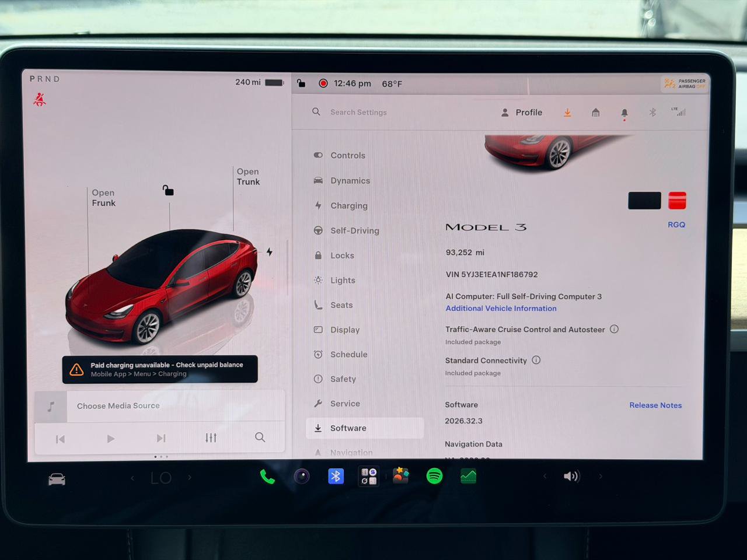The width and height of the screenshot is (747, 560).
Task: Open the media equalizer settings
Action: [x=211, y=437]
